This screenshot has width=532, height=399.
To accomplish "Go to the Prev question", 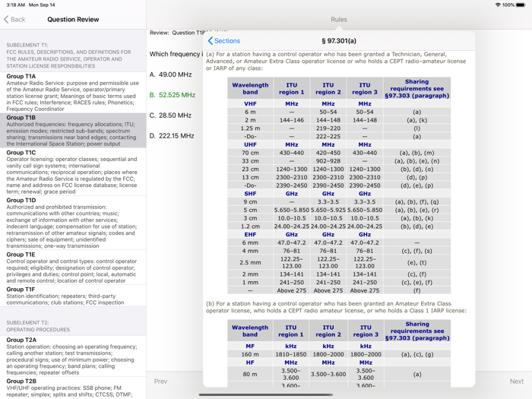I will pyautogui.click(x=160, y=382).
